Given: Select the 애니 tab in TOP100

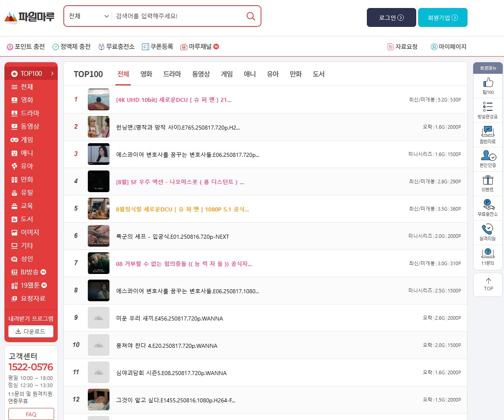Looking at the screenshot, I should coord(249,74).
